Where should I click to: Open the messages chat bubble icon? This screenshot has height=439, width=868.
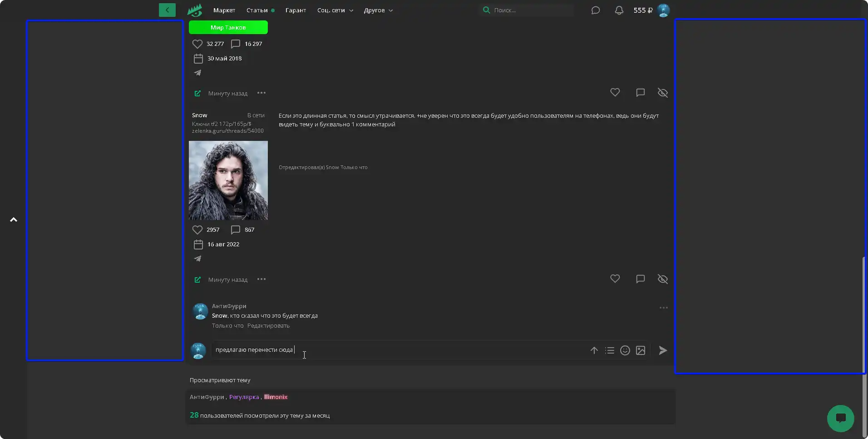tap(596, 10)
